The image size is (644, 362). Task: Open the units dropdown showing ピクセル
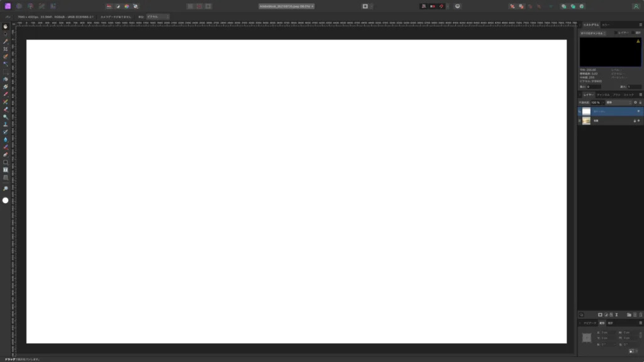point(157,16)
